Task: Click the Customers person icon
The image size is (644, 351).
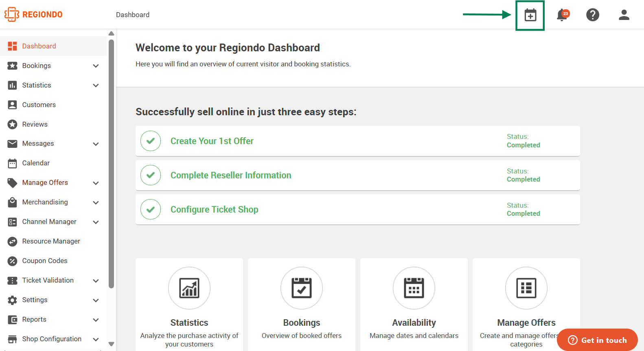Action: tap(13, 105)
